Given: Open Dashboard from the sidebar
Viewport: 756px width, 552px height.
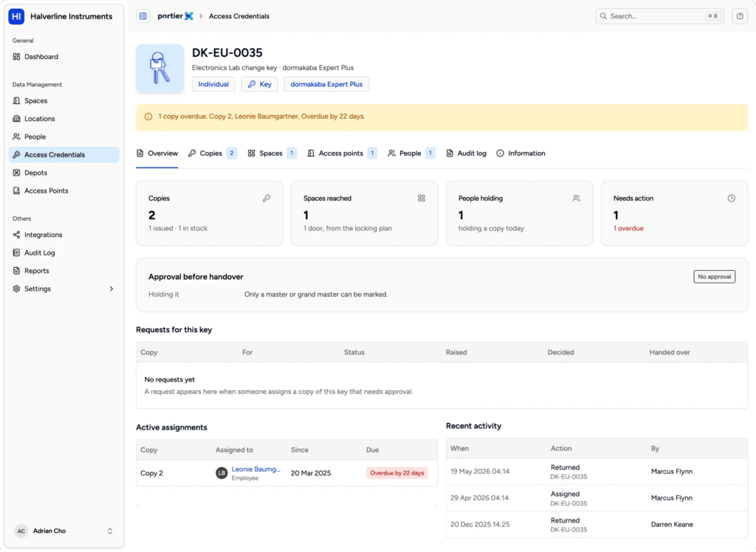Looking at the screenshot, I should pos(63,56).
